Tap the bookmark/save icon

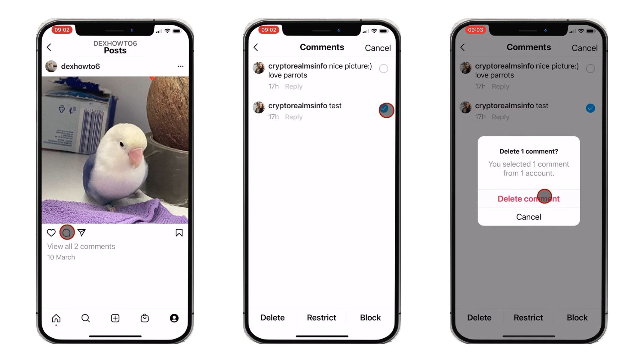(x=179, y=232)
